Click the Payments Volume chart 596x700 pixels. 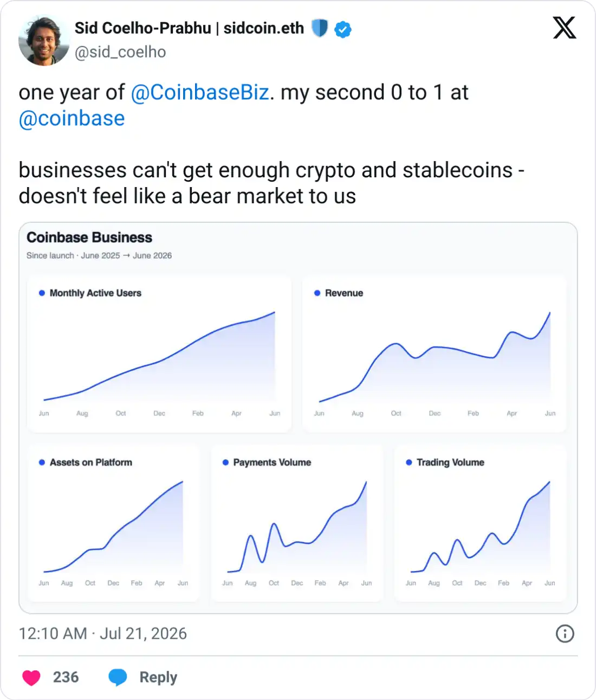pos(297,524)
